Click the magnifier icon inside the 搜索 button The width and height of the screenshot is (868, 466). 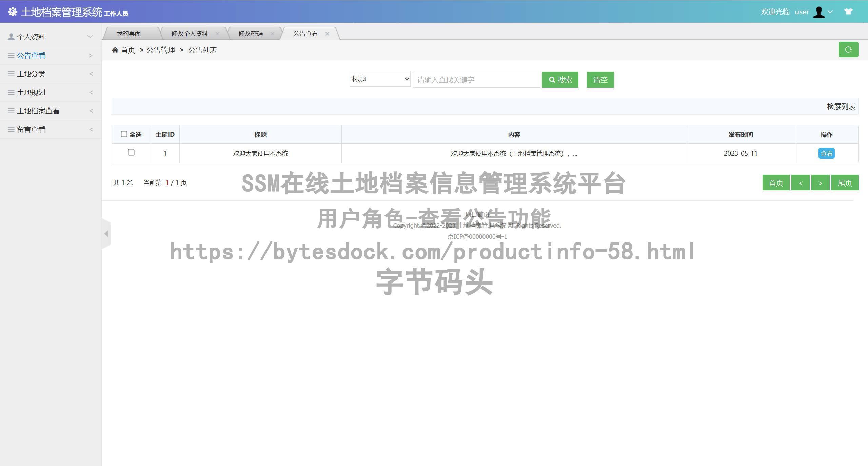click(552, 80)
